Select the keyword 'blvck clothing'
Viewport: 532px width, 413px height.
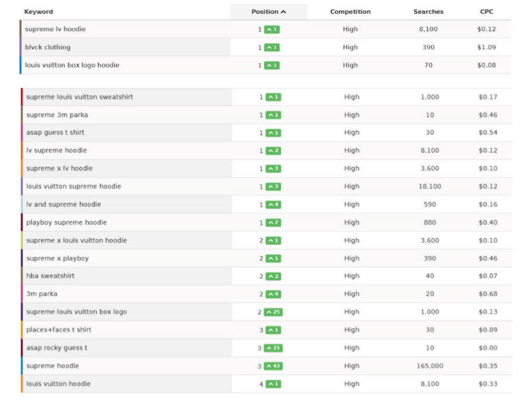tap(47, 47)
